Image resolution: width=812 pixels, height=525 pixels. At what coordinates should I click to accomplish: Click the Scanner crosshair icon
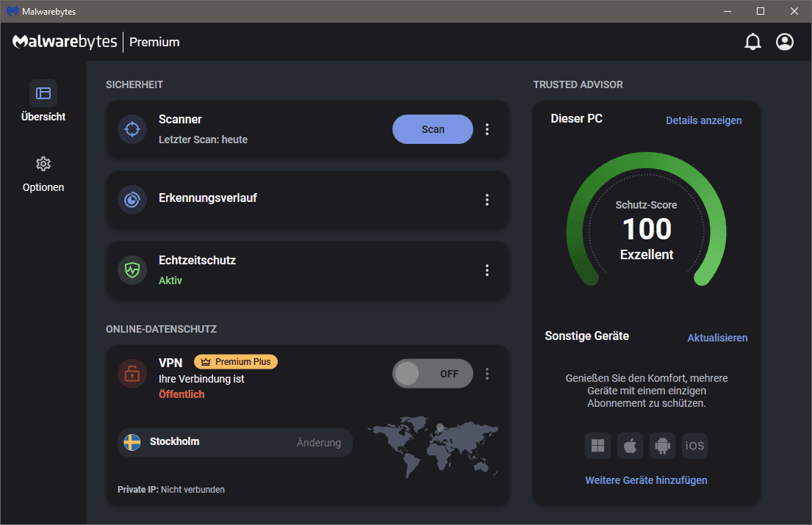coord(132,129)
